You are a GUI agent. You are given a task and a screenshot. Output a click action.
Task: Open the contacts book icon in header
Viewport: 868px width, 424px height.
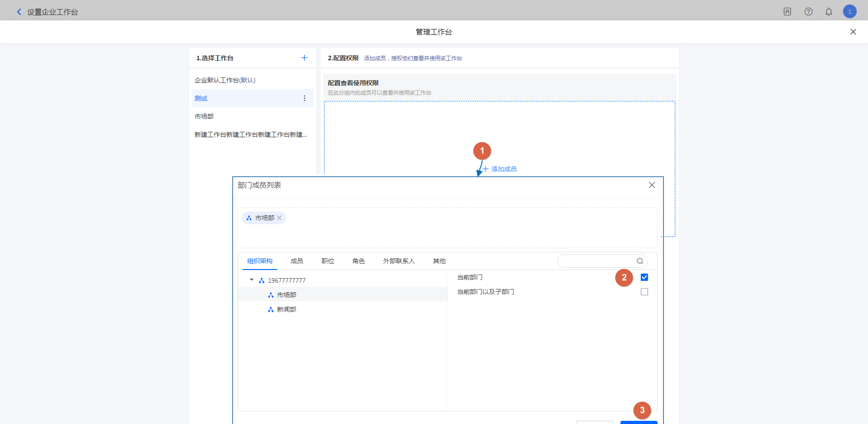787,12
